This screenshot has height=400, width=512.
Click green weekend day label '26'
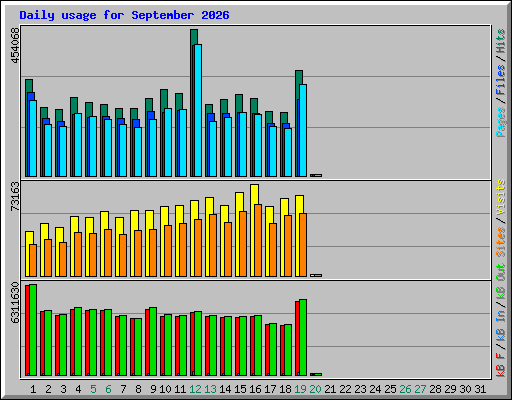(x=405, y=389)
